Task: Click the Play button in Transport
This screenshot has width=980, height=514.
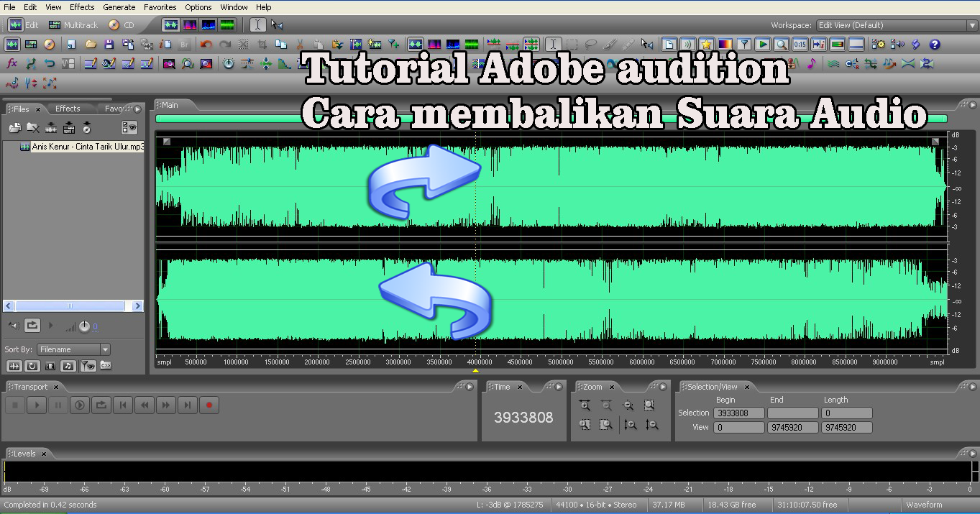Action: (37, 405)
